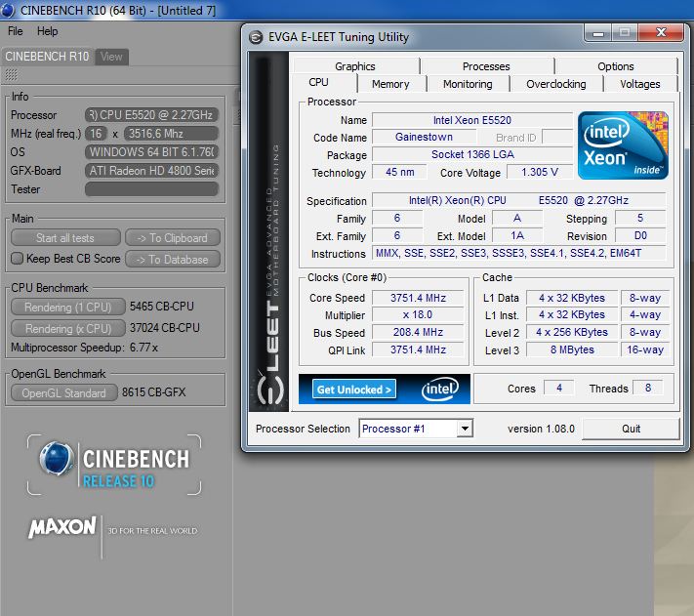Click the 37024 CB-CPU score
Screen dimensions: 694x616
165,328
